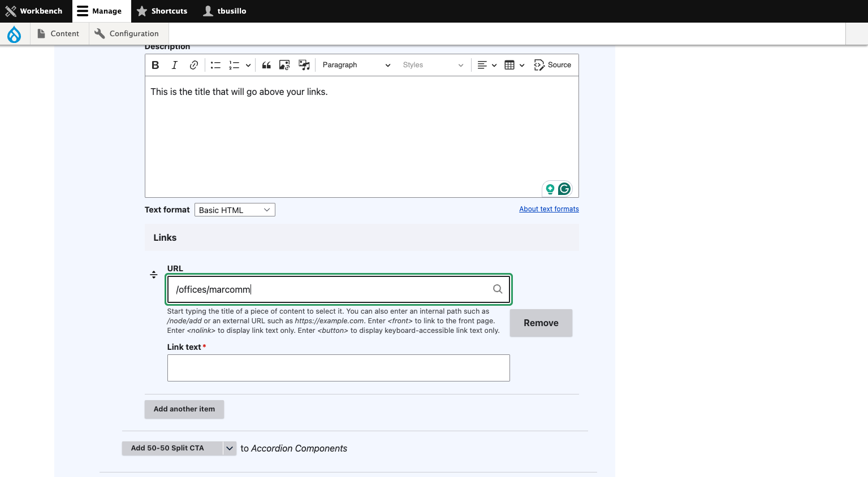Click the Grammarly icon in editor

click(x=564, y=189)
